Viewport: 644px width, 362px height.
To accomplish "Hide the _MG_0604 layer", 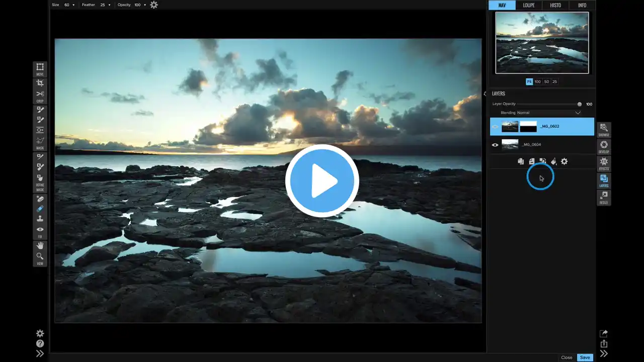I will point(495,145).
